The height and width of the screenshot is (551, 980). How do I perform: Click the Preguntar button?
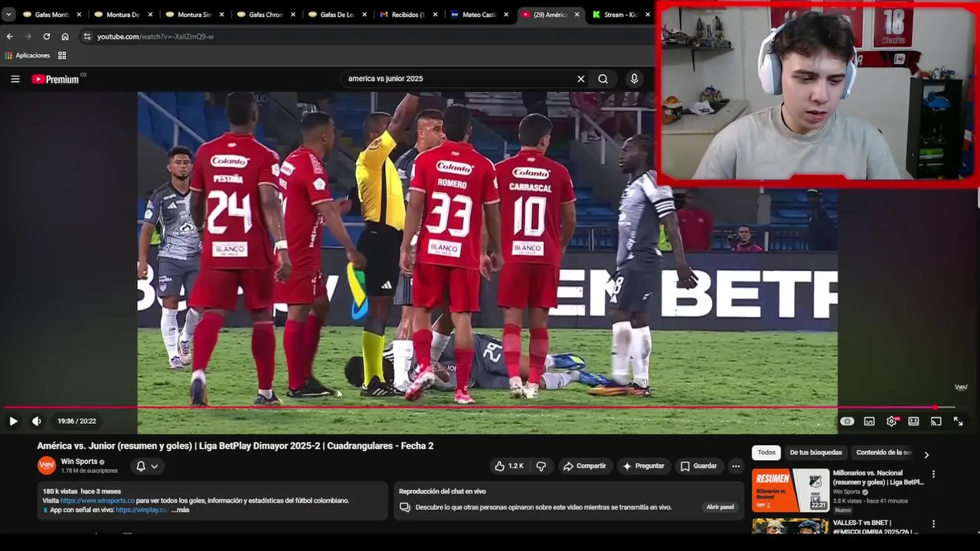point(643,466)
